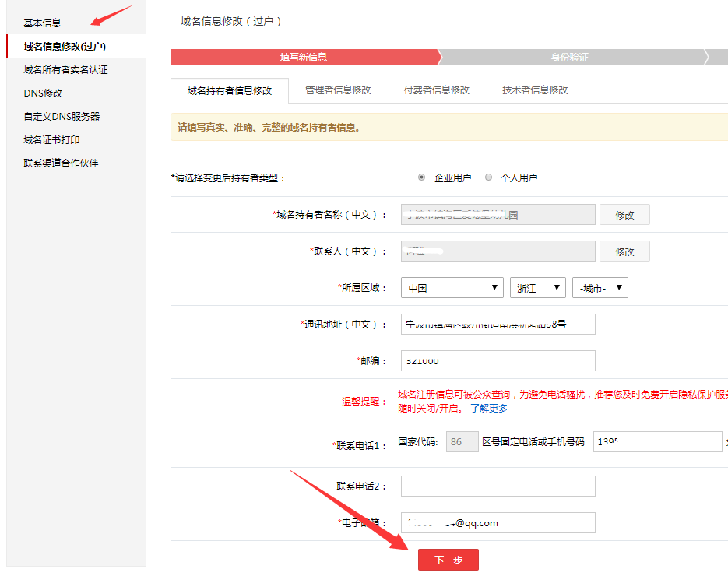Open the -城市- city dropdown
The width and height of the screenshot is (728, 583).
click(x=600, y=288)
